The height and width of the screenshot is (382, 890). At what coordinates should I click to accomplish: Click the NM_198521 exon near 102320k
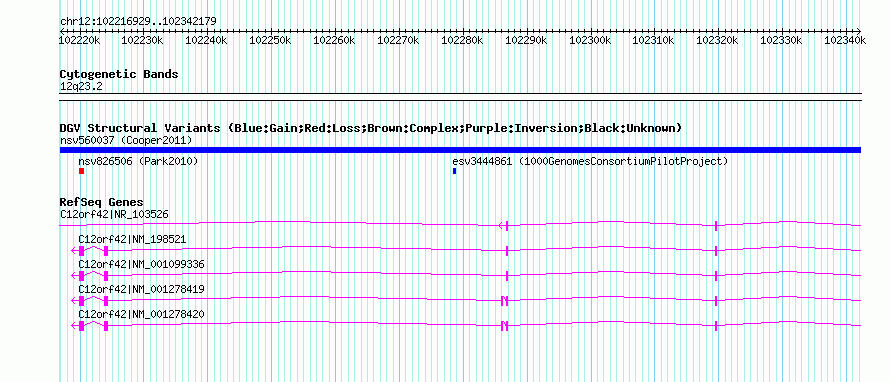coord(716,250)
